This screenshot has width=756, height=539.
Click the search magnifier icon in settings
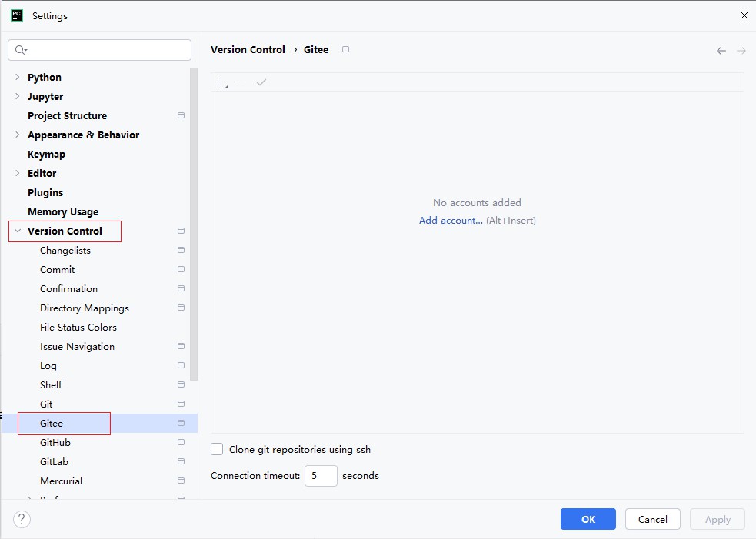[21, 50]
